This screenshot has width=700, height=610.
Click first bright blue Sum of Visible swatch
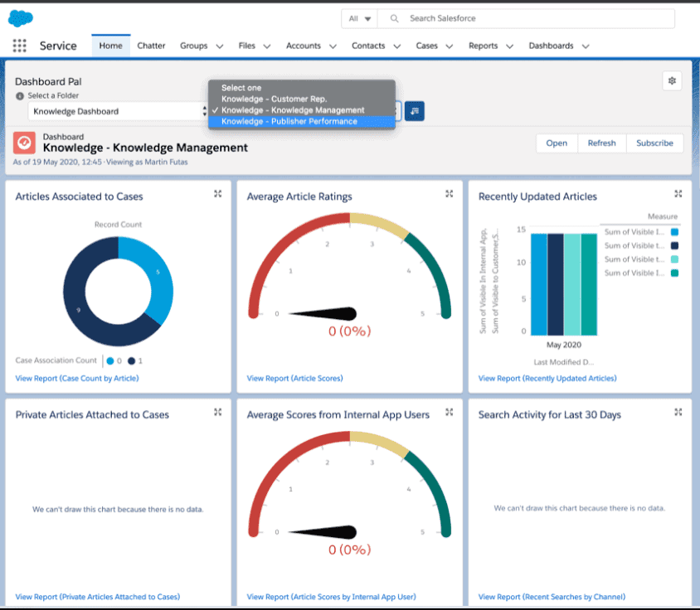pyautogui.click(x=674, y=232)
